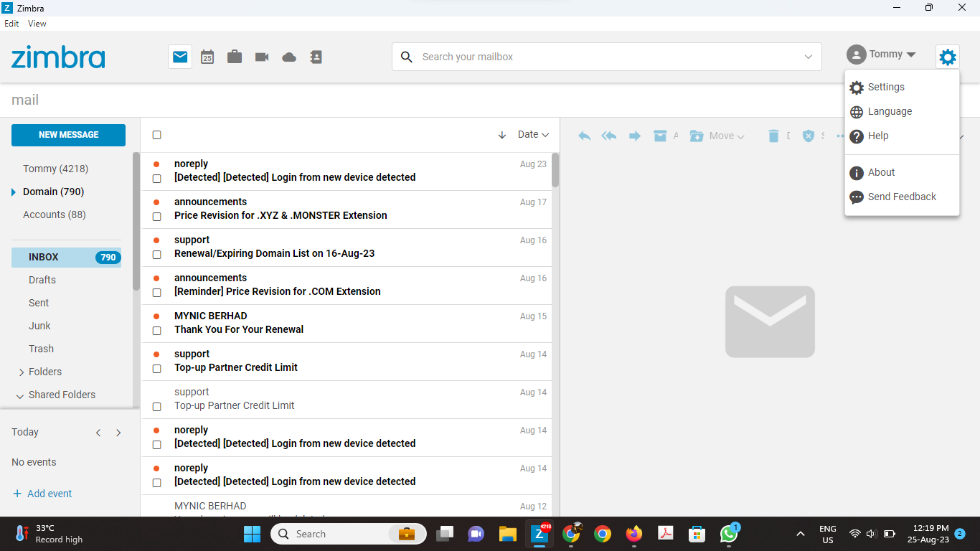Screen dimensions: 980x551
Task: Open the video meeting icon
Action: (x=261, y=57)
